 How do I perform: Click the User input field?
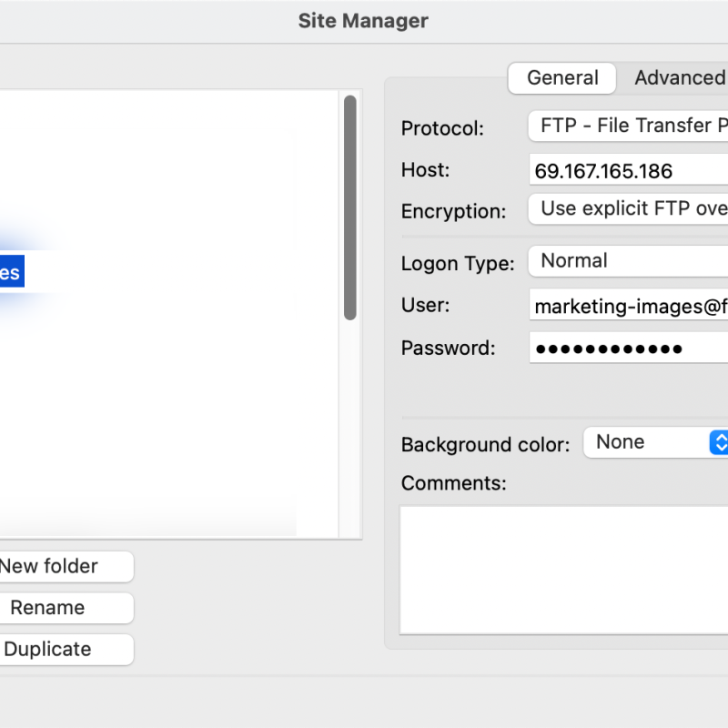click(x=628, y=307)
